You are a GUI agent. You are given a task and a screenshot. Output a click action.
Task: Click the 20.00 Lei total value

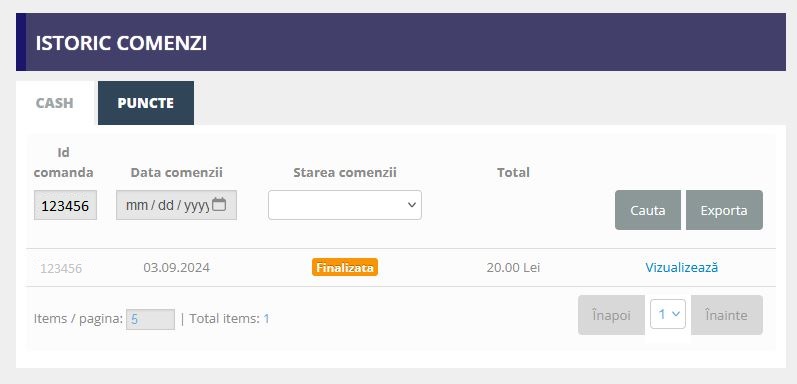click(513, 268)
